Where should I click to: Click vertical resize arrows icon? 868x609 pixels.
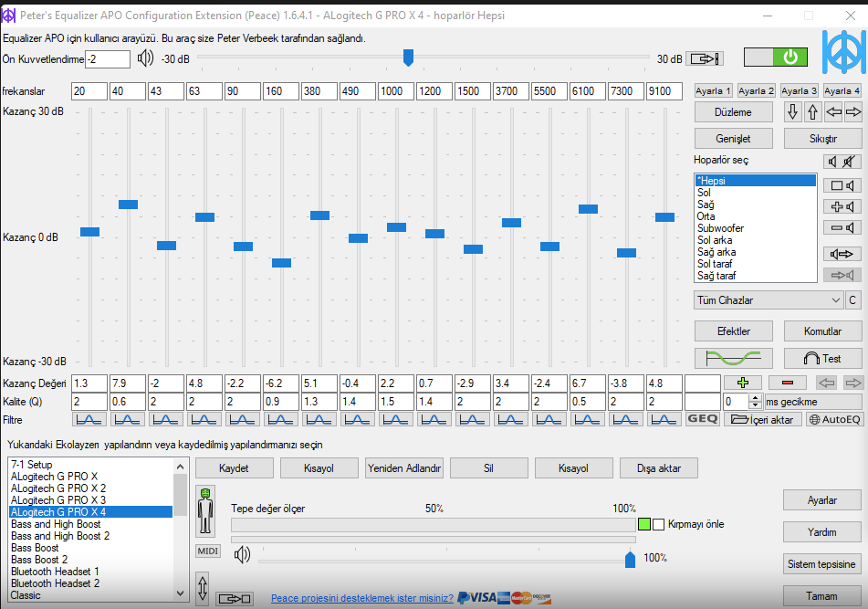click(x=203, y=588)
